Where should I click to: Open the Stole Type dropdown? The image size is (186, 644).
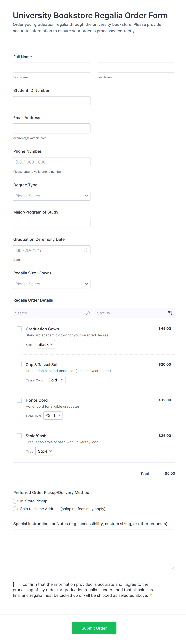coord(44,451)
